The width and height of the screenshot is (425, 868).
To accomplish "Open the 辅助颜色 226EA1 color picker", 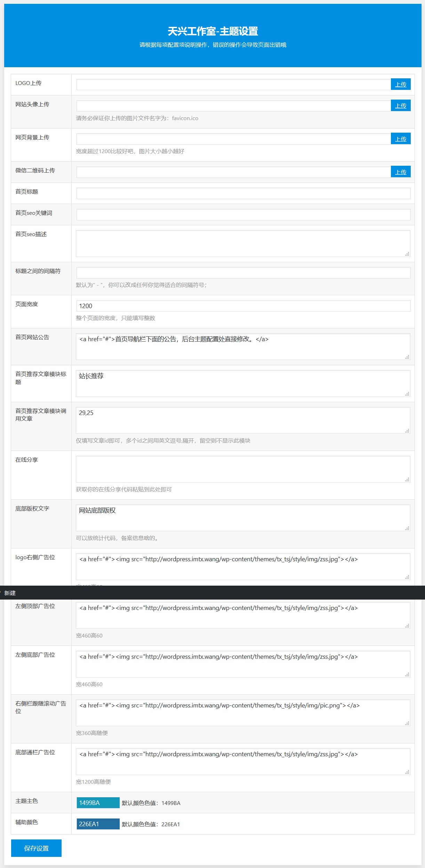I will [x=98, y=824].
